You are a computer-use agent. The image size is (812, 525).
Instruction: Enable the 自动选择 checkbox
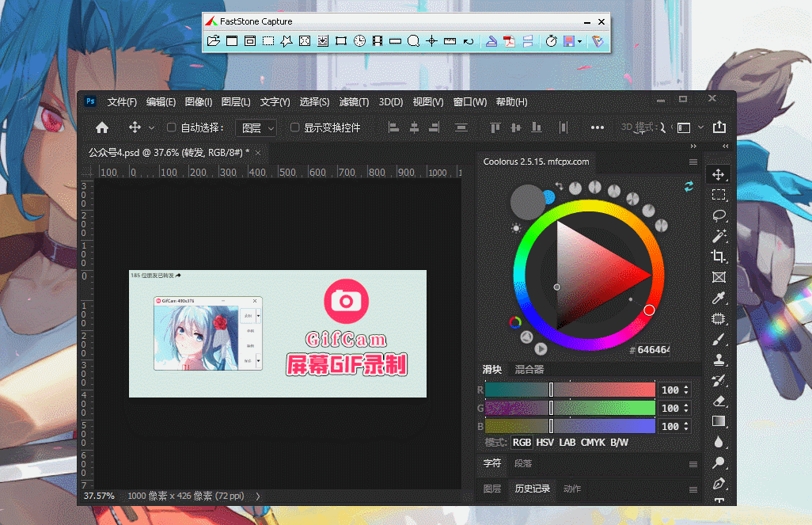tap(171, 127)
